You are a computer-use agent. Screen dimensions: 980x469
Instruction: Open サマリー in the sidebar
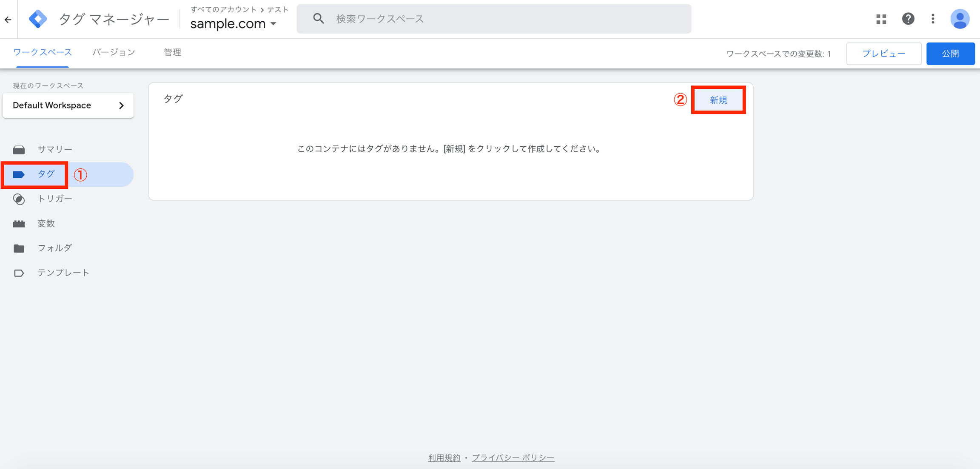[x=54, y=149]
